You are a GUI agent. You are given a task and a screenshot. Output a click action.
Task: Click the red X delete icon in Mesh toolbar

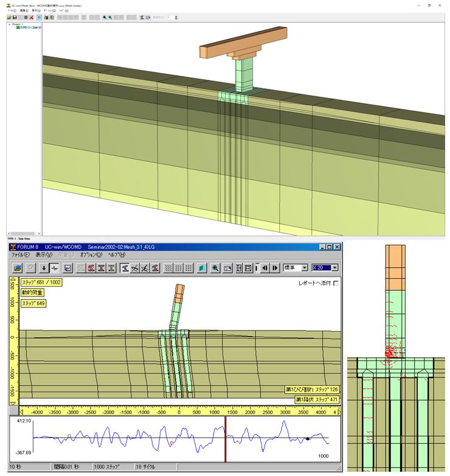(x=31, y=18)
